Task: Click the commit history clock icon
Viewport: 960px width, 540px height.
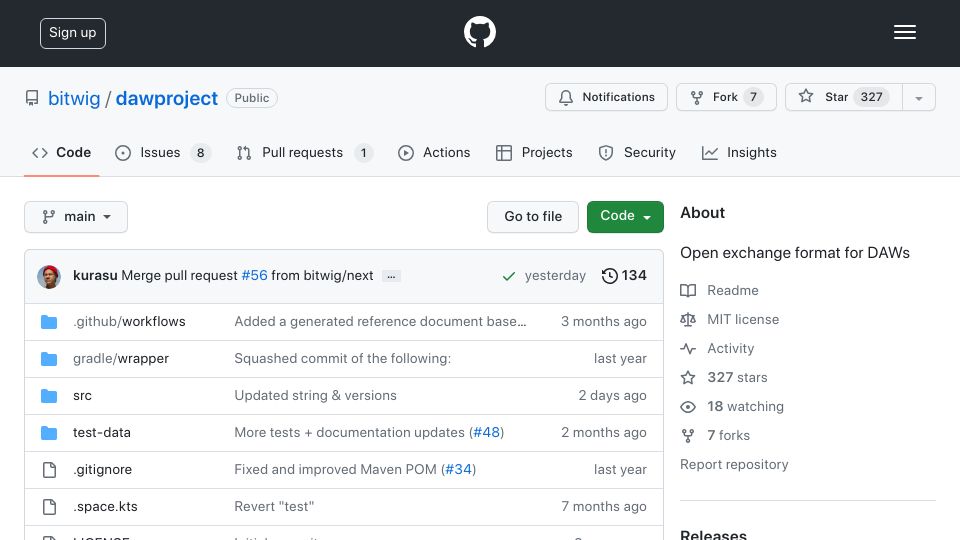Action: tap(609, 276)
